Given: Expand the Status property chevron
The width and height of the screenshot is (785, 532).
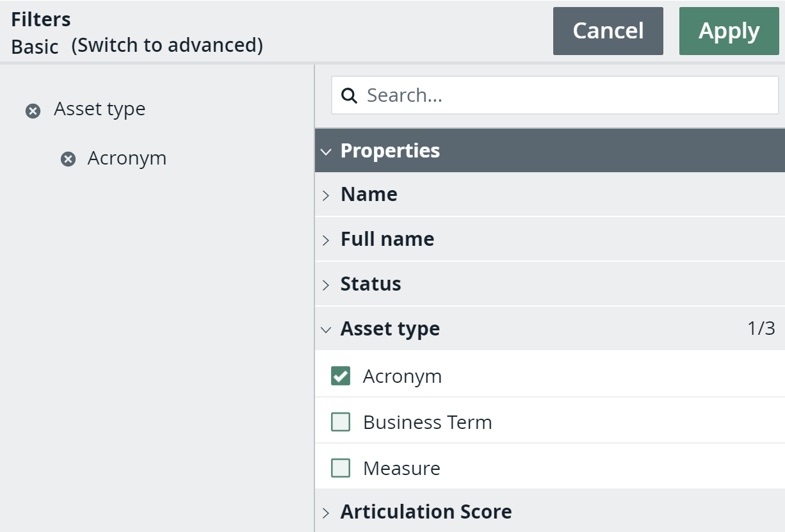Looking at the screenshot, I should [326, 285].
